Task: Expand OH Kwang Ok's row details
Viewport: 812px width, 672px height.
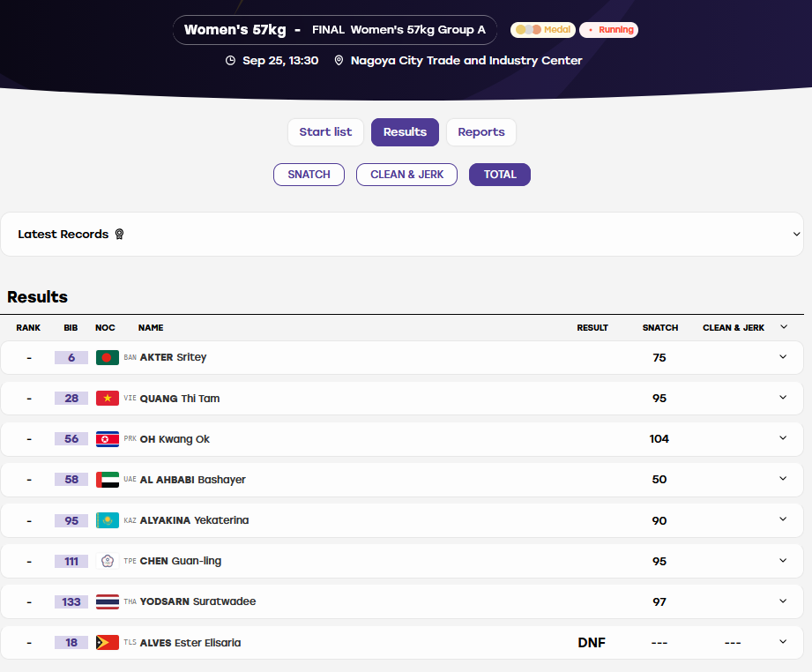Action: point(783,438)
